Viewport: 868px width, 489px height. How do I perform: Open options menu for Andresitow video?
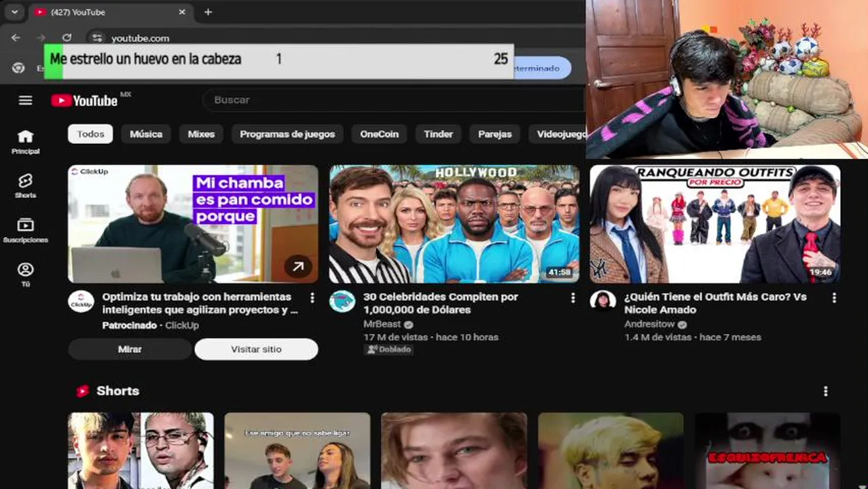[x=834, y=297]
